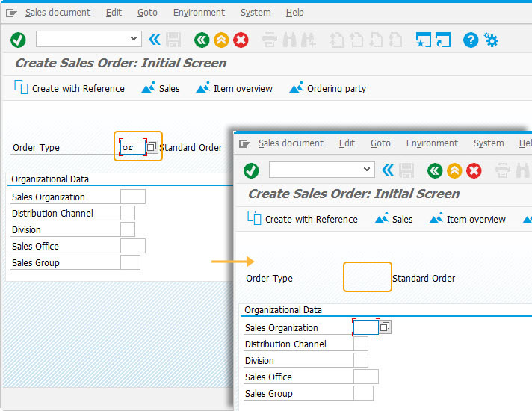
Task: Click the First Page icon in the back window
Action: pos(336,40)
